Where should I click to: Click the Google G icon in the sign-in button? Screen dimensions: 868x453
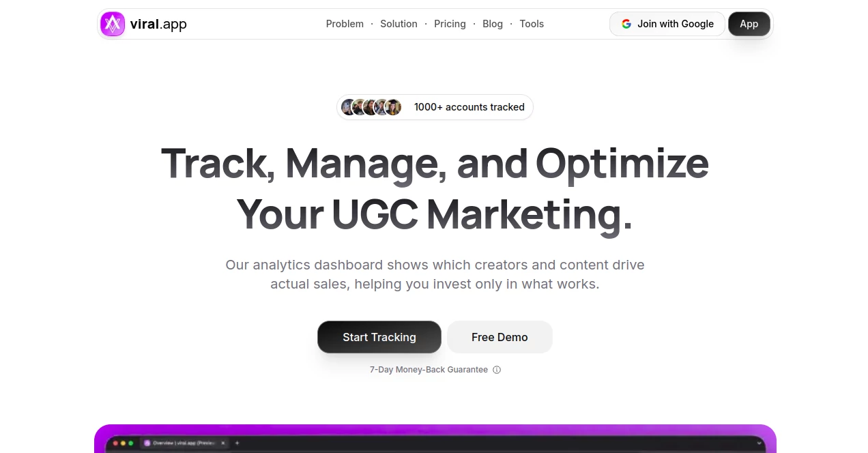pyautogui.click(x=626, y=24)
